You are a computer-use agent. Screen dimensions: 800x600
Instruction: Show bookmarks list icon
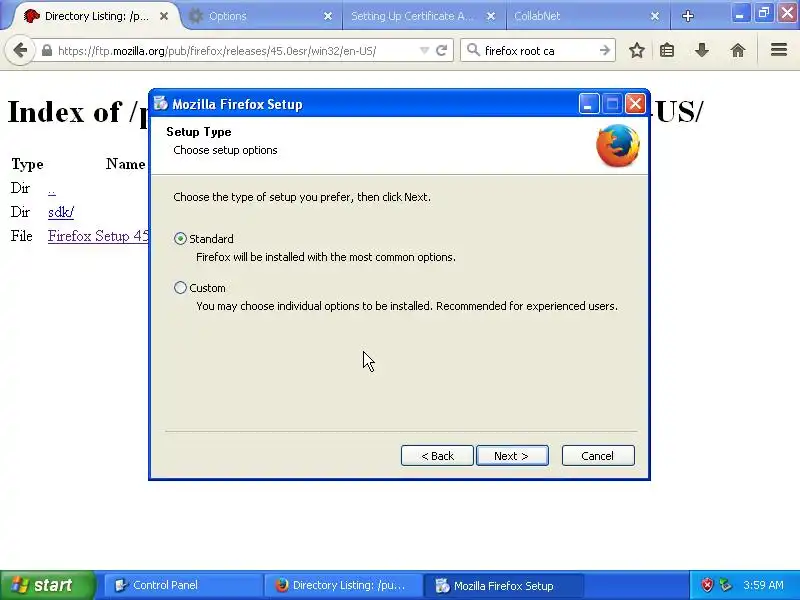[667, 51]
